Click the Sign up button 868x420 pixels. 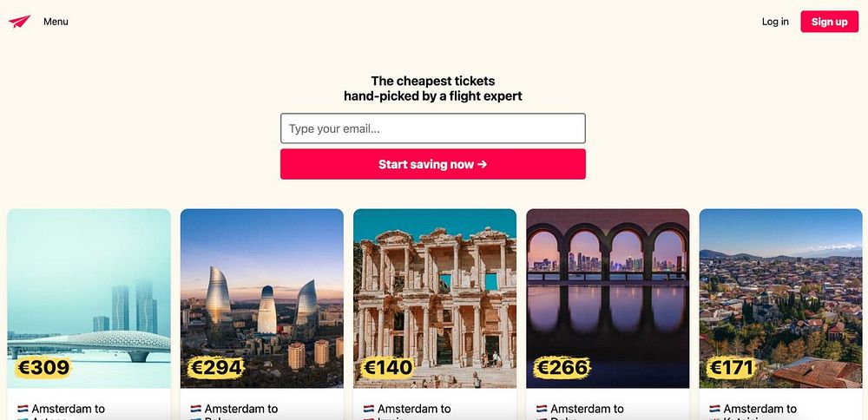point(829,22)
